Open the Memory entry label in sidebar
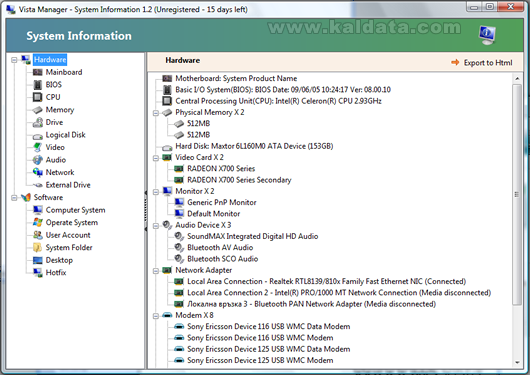 coord(60,110)
